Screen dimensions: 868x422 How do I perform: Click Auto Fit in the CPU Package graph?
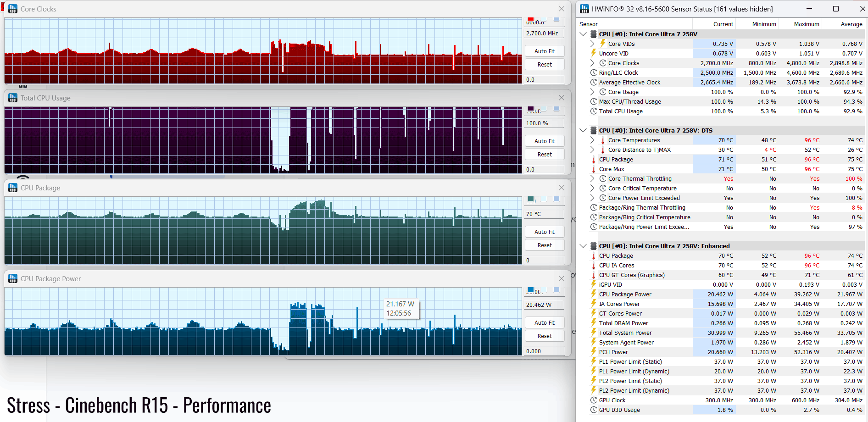(545, 232)
